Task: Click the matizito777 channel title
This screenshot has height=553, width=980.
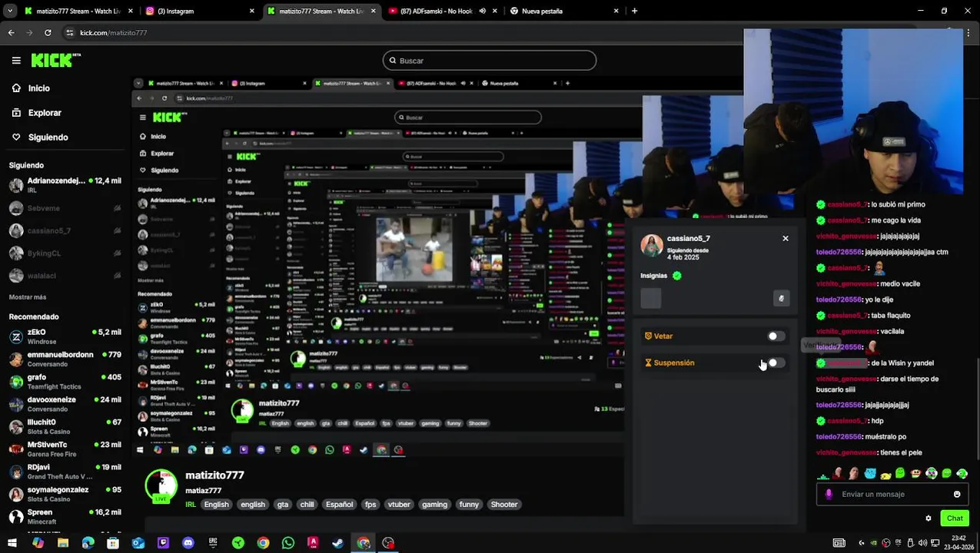Action: [214, 475]
